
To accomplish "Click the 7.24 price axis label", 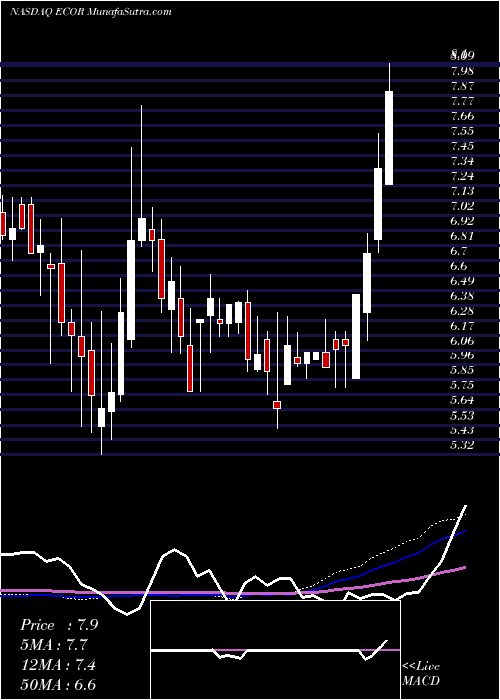I will pos(462,176).
